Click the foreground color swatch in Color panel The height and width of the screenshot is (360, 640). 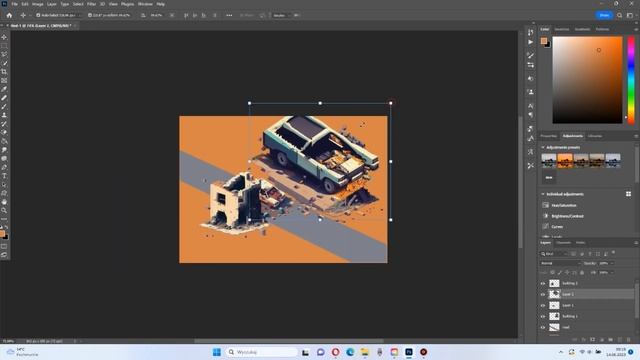pos(544,41)
